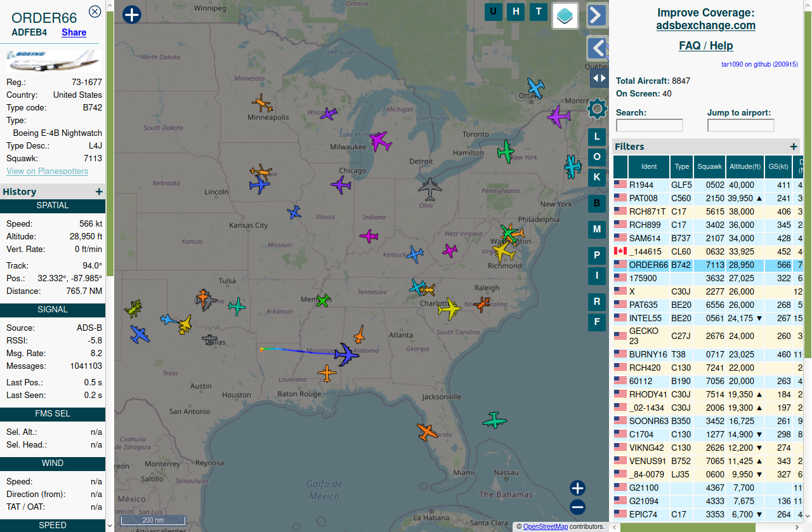Open the Share link for ORDER66
This screenshot has width=812, height=532.
pos(74,32)
